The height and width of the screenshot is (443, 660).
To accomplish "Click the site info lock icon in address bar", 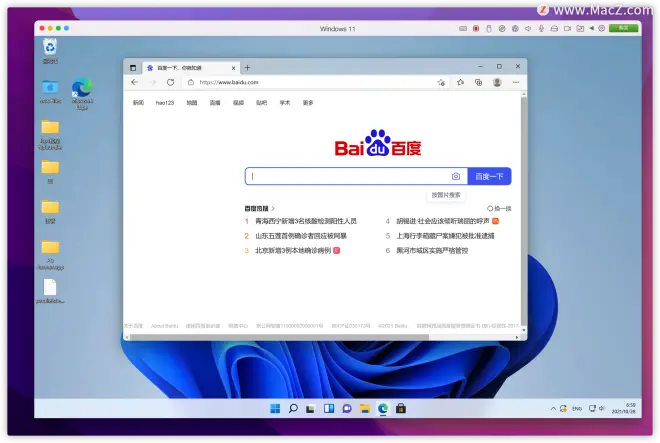I will click(191, 82).
